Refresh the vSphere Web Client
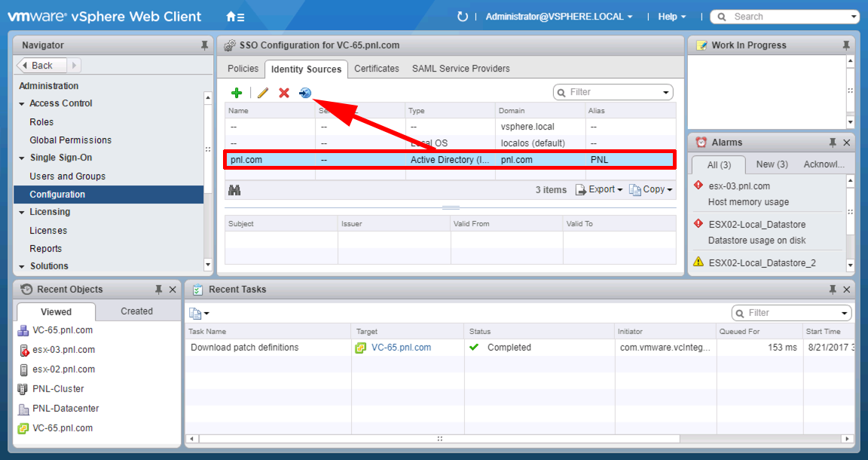Image resolution: width=868 pixels, height=460 pixels. tap(462, 17)
